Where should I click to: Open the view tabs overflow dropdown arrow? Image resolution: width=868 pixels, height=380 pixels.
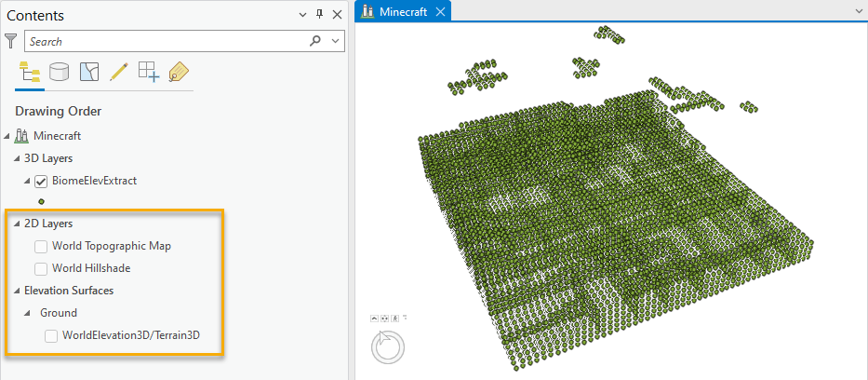pos(858,10)
